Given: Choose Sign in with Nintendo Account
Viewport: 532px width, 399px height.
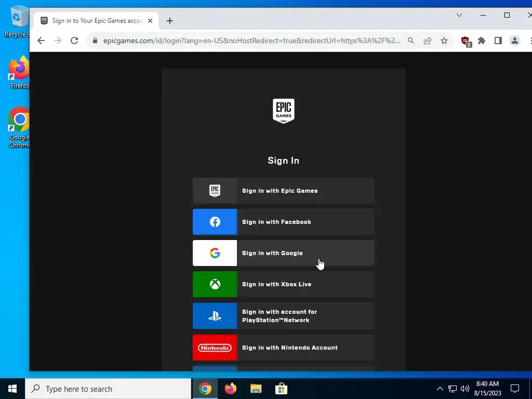Looking at the screenshot, I should click(x=283, y=348).
